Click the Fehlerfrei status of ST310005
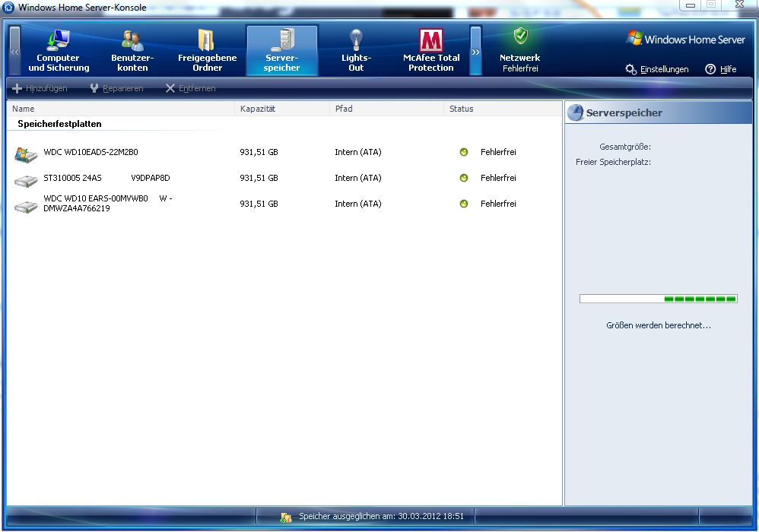Image resolution: width=759 pixels, height=532 pixels. pyautogui.click(x=498, y=178)
